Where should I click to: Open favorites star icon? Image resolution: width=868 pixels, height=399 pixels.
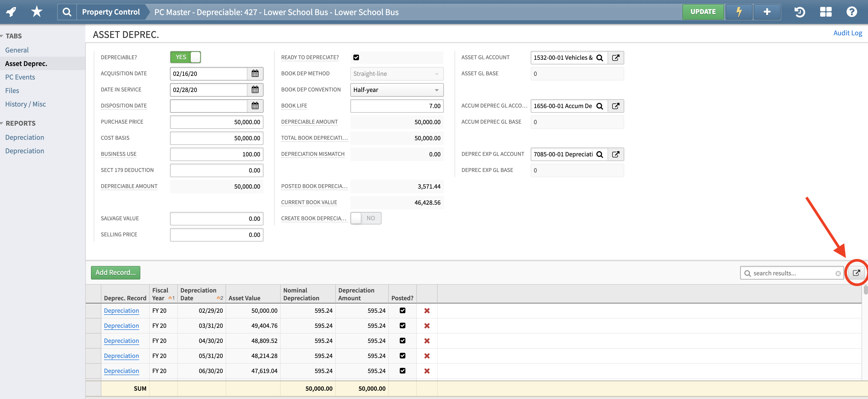(x=36, y=12)
